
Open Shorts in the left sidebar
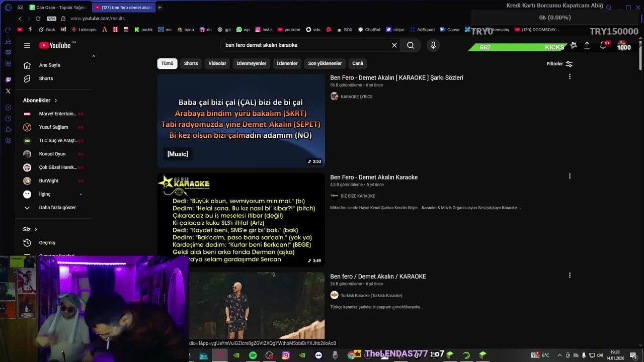(53, 78)
